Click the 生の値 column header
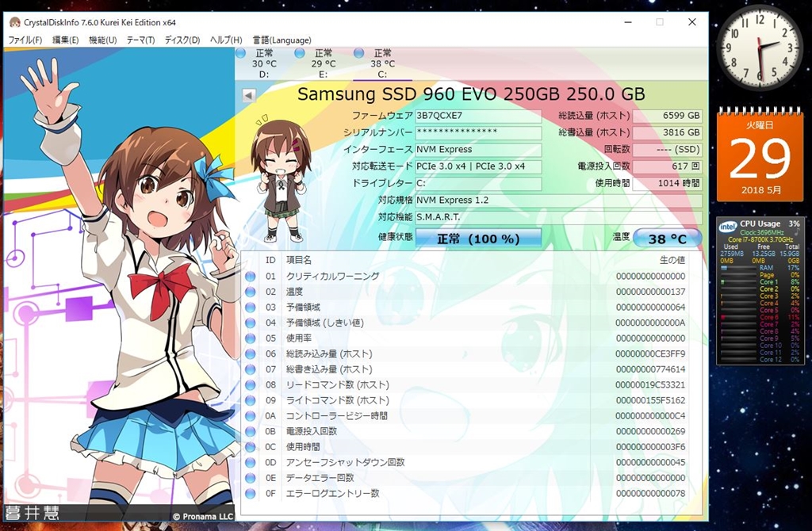812x531 pixels. [x=672, y=260]
